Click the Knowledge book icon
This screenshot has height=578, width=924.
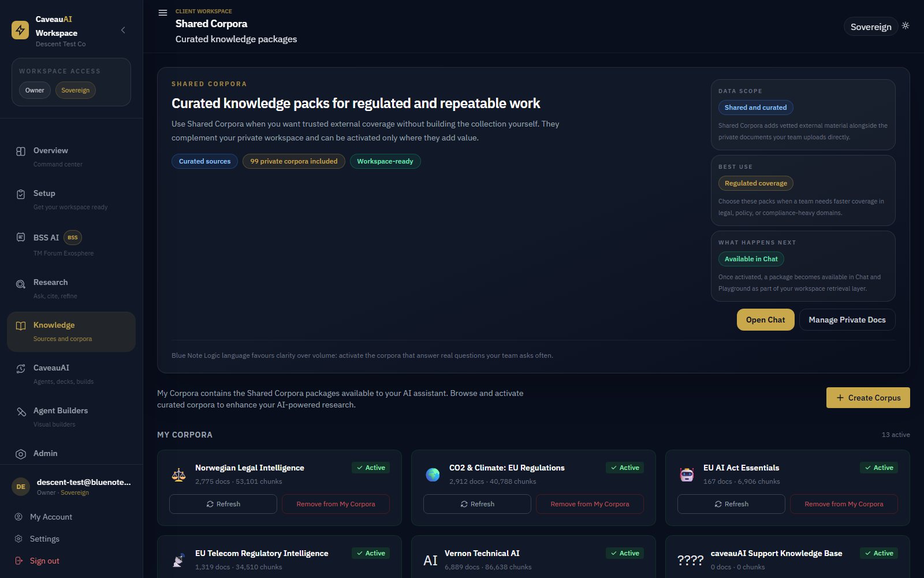click(x=21, y=325)
